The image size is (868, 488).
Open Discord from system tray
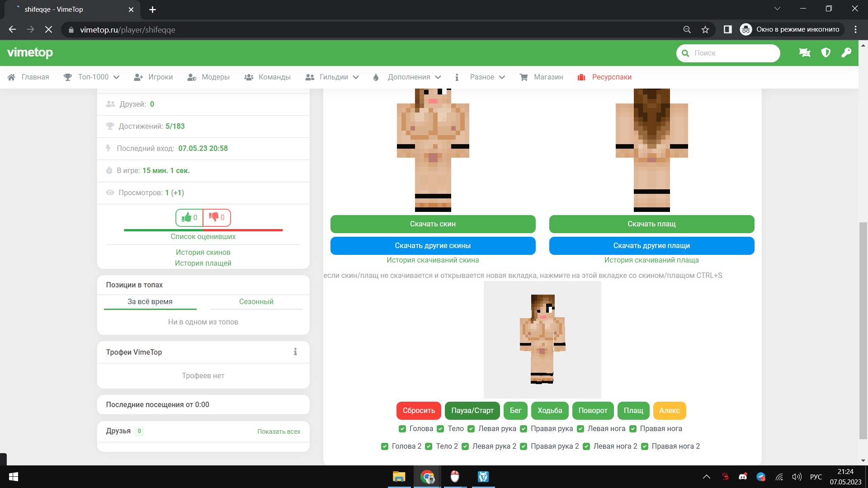[743, 477]
